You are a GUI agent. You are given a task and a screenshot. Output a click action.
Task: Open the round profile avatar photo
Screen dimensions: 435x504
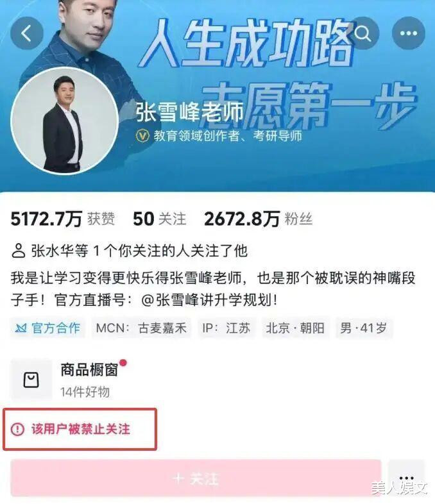64,121
